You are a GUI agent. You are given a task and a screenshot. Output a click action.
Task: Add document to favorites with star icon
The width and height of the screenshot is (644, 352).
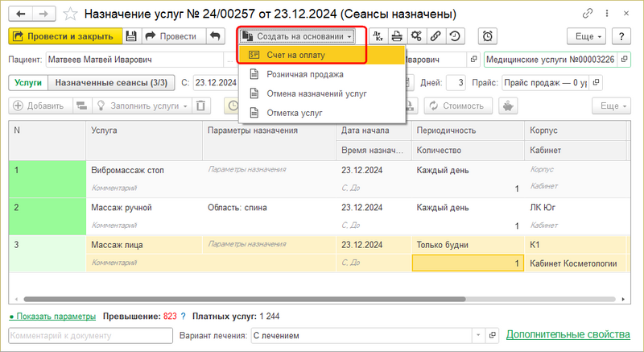point(70,14)
